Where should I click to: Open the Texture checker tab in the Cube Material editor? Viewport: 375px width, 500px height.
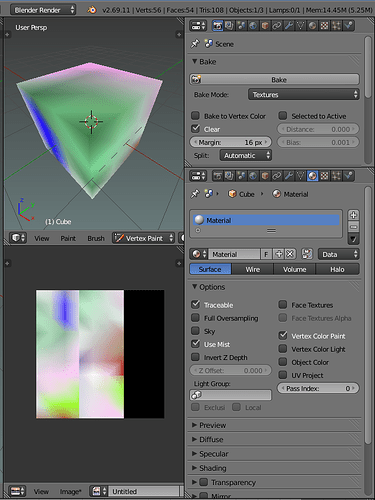324,176
